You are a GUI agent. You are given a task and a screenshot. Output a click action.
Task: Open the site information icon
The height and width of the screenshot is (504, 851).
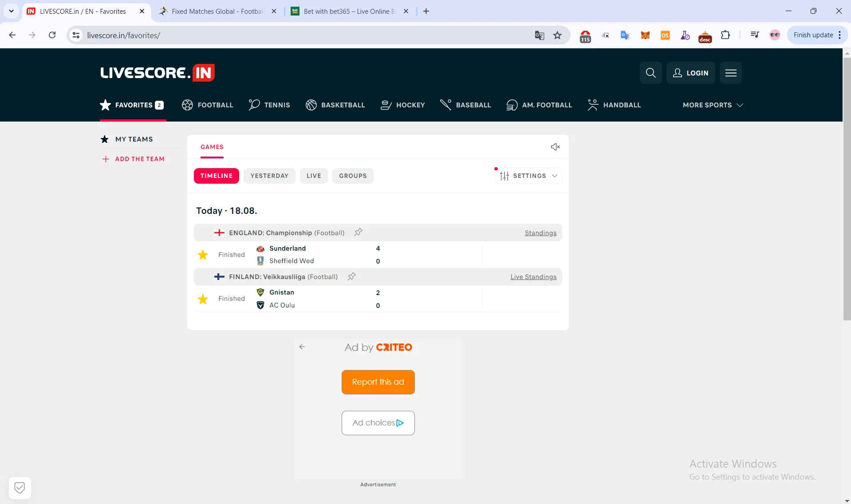(76, 35)
